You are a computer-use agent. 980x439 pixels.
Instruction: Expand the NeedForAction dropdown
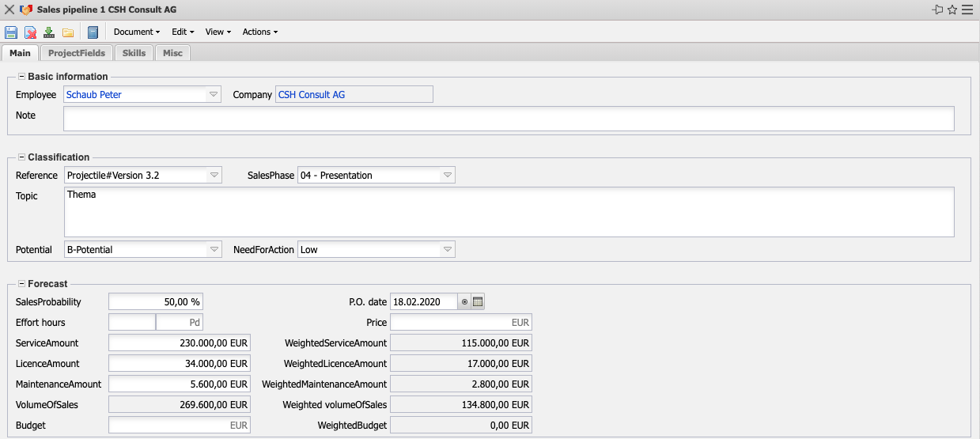point(447,249)
